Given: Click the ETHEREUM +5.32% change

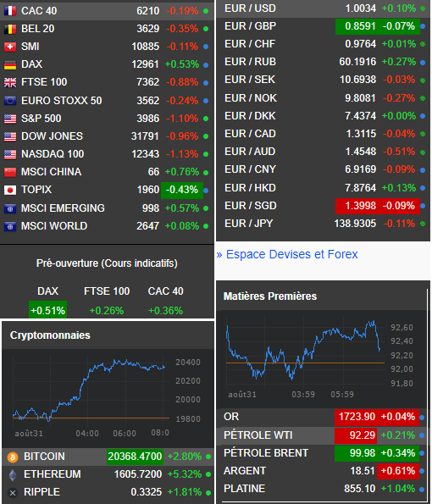Looking at the screenshot, I should [185, 474].
